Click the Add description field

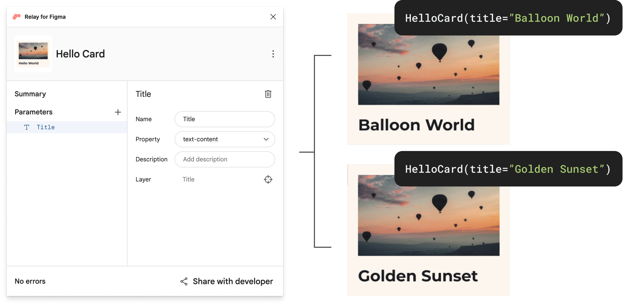[x=225, y=159]
